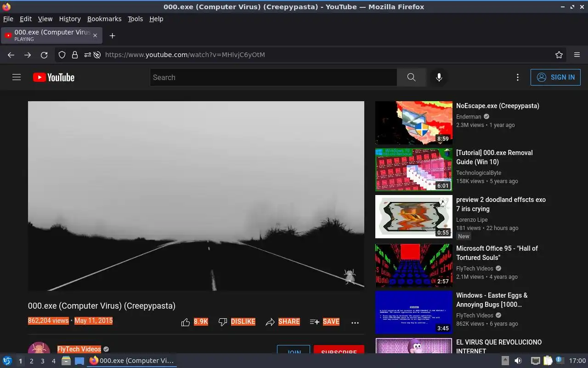Reload the current page

click(44, 55)
